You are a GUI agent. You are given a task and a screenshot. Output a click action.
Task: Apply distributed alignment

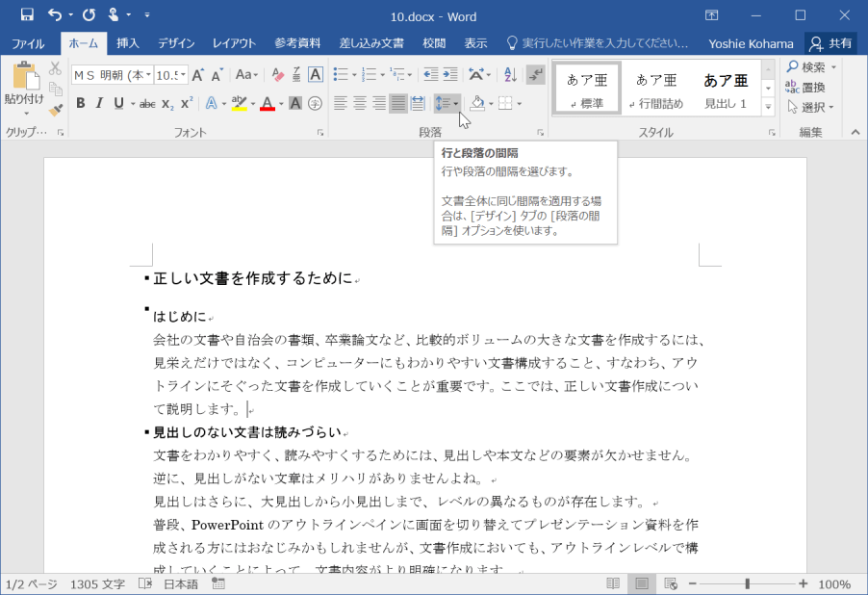click(x=418, y=104)
